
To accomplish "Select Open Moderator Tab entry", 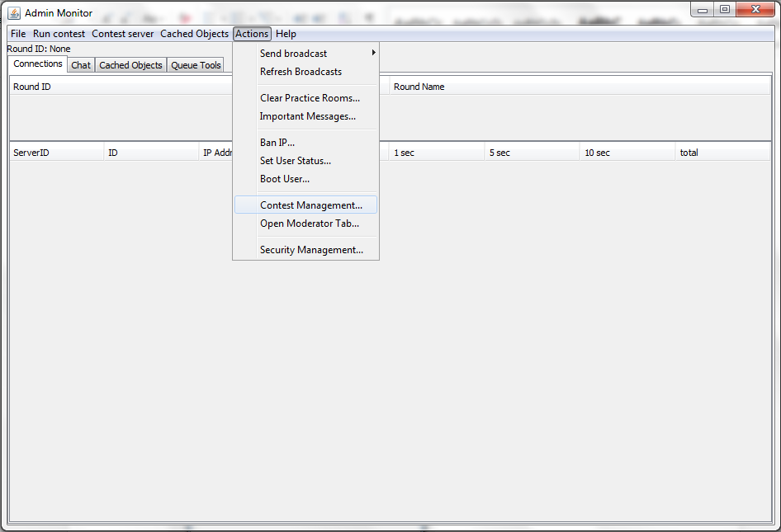I will (x=309, y=224).
